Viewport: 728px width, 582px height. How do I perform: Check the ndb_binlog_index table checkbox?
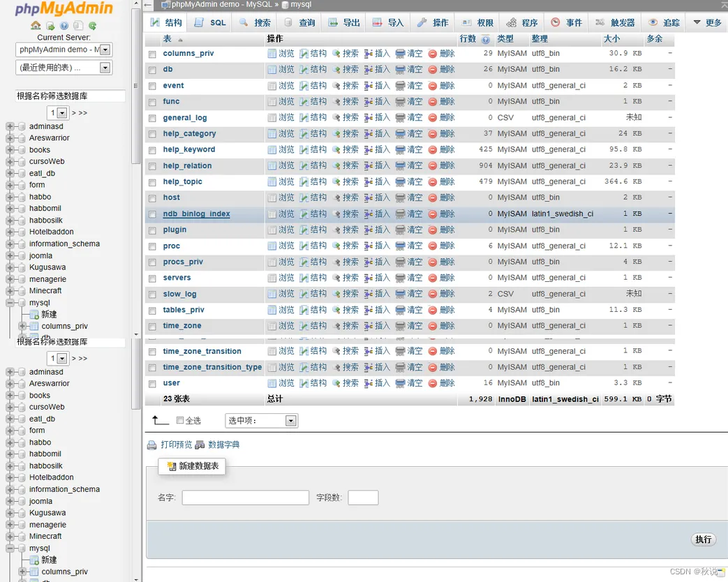152,214
